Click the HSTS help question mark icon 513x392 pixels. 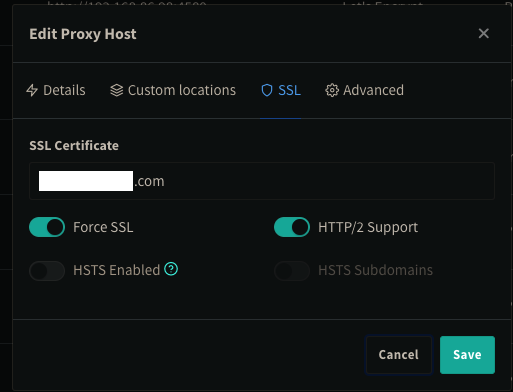click(171, 269)
